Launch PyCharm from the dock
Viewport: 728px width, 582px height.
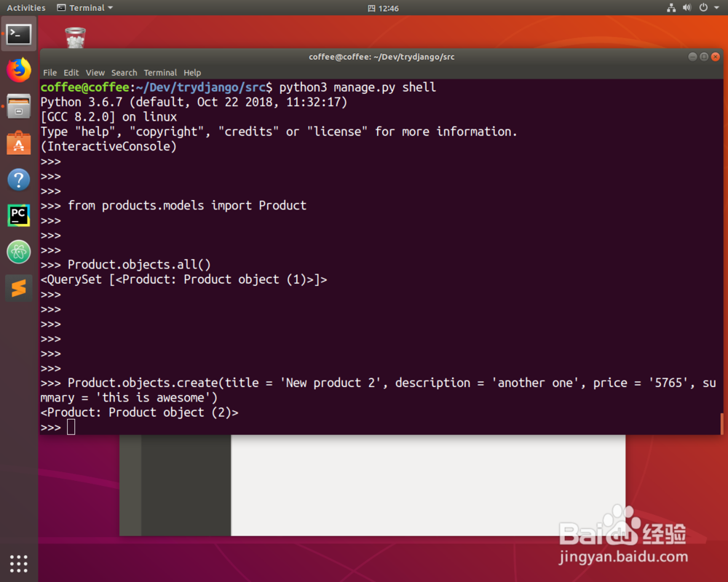(x=19, y=215)
